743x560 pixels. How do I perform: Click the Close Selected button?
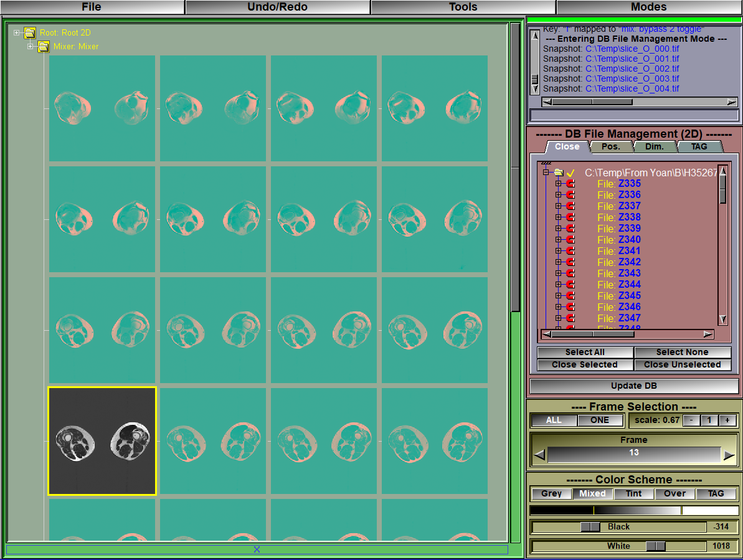coord(585,365)
